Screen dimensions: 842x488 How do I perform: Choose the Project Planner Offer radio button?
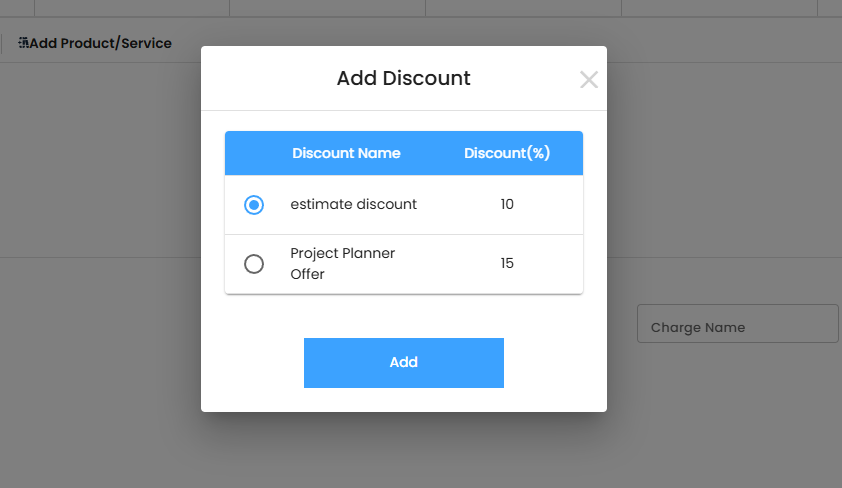254,264
